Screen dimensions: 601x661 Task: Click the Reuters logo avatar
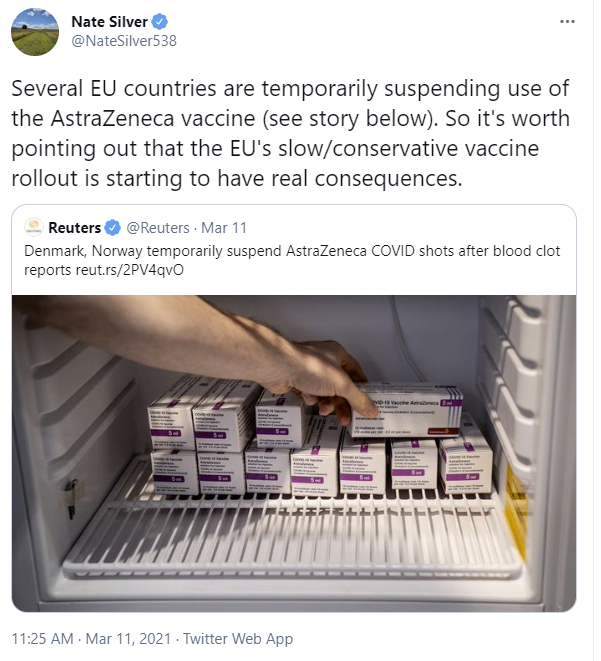pos(34,227)
